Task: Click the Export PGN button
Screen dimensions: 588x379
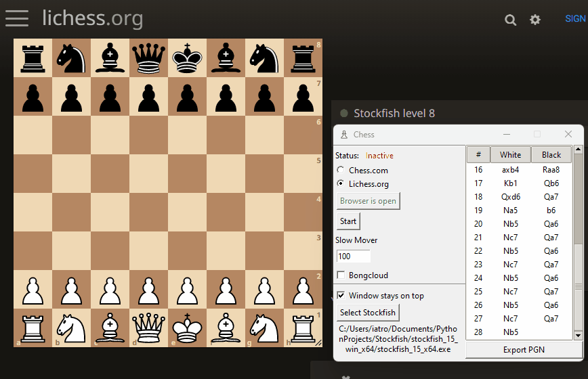Action: pyautogui.click(x=524, y=350)
